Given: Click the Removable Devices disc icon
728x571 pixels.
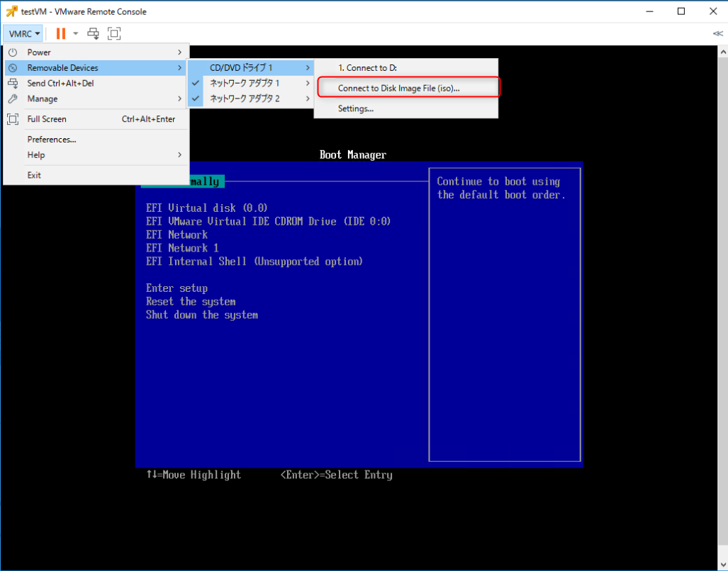Looking at the screenshot, I should [13, 68].
